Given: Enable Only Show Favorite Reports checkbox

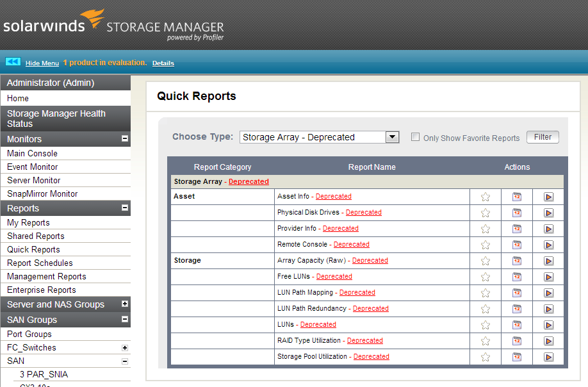Looking at the screenshot, I should click(x=415, y=137).
